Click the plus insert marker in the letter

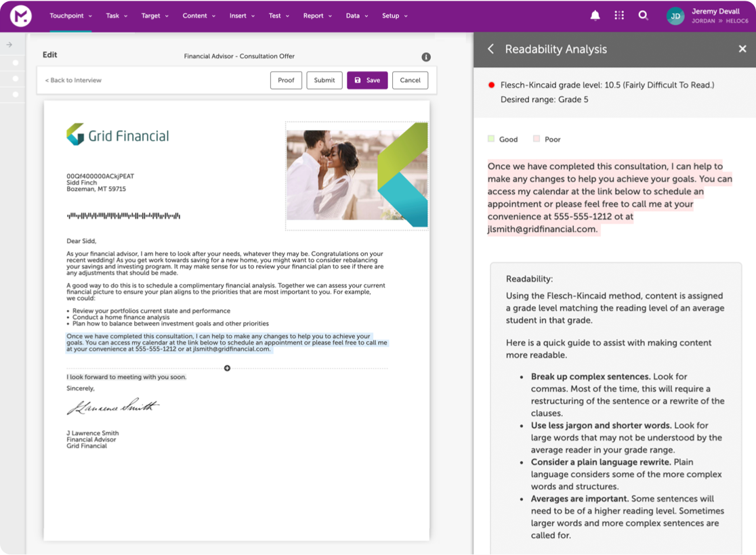pyautogui.click(x=227, y=368)
